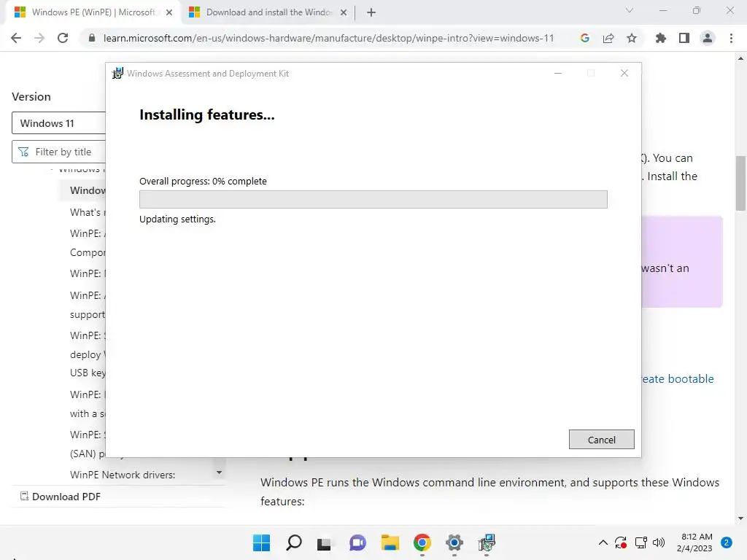747x560 pixels.
Task: Click page scrollbar up arrow
Action: pos(740,59)
